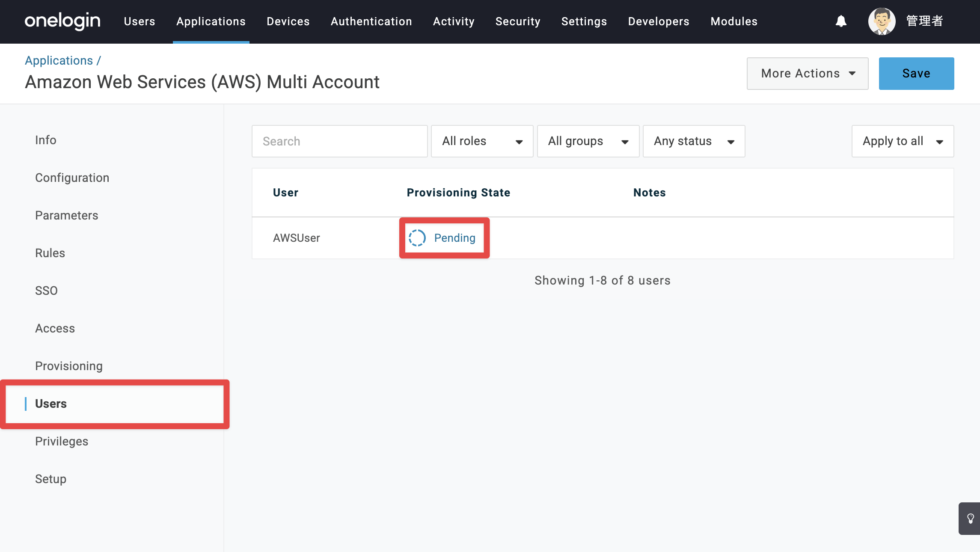The image size is (980, 552).
Task: Switch to the Info side tab
Action: click(x=46, y=140)
